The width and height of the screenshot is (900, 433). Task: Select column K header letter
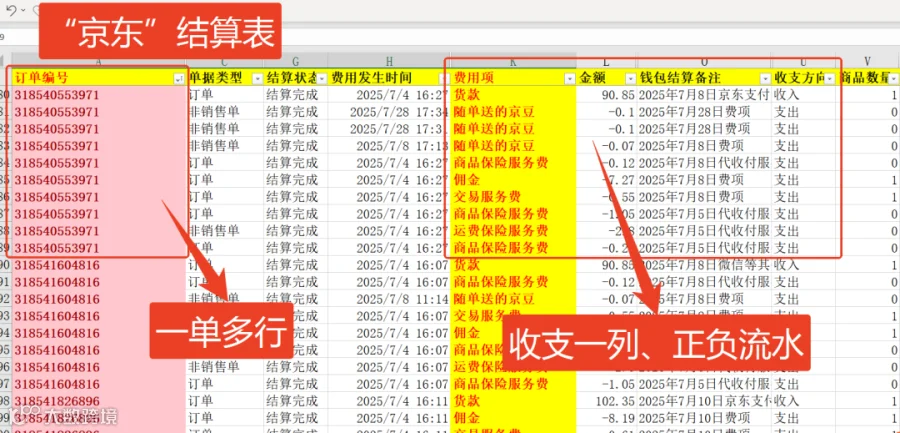(x=513, y=62)
